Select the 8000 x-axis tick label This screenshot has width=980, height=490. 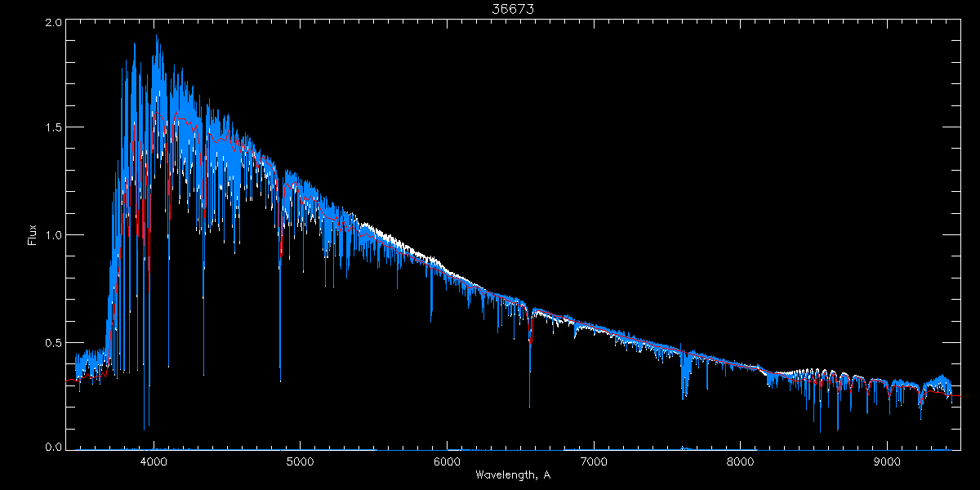click(741, 461)
